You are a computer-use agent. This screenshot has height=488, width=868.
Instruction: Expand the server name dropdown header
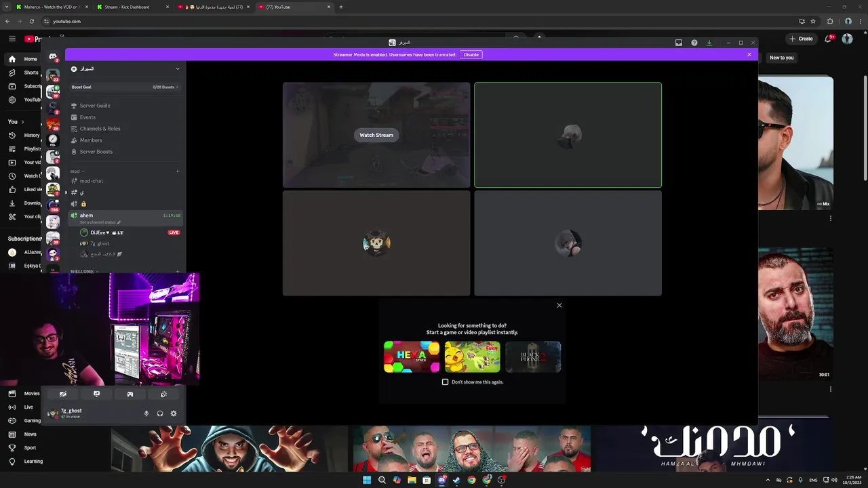tap(125, 68)
